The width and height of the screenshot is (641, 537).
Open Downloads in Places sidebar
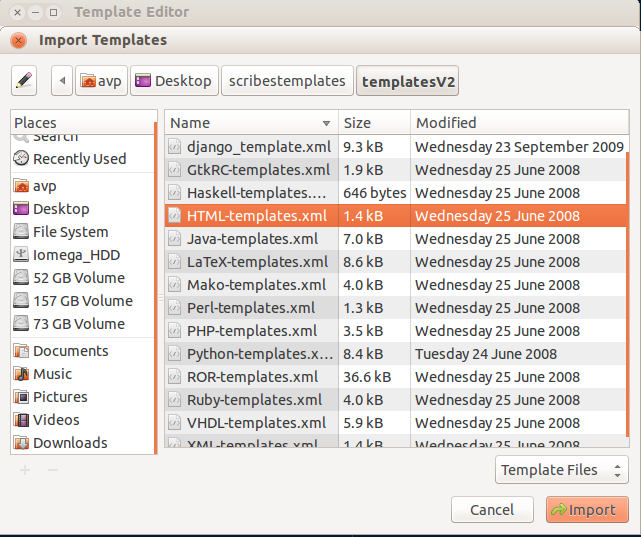tap(83, 443)
